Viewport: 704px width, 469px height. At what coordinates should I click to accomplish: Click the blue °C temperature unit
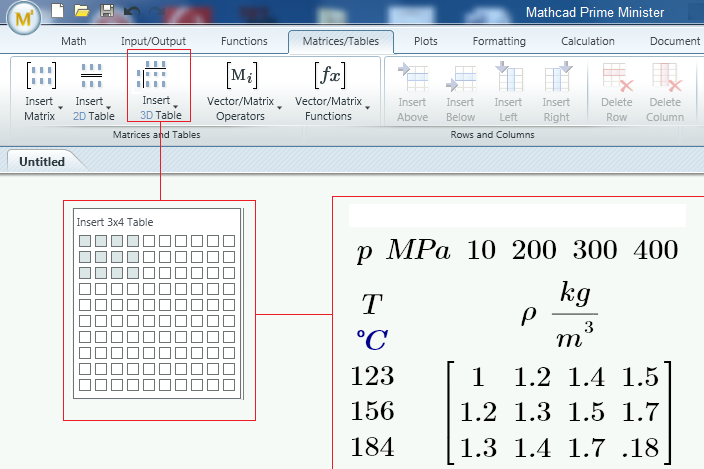point(372,340)
